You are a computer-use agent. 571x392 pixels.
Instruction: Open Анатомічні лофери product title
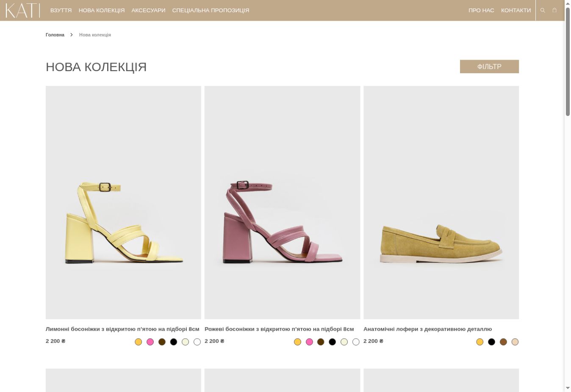pyautogui.click(x=427, y=329)
